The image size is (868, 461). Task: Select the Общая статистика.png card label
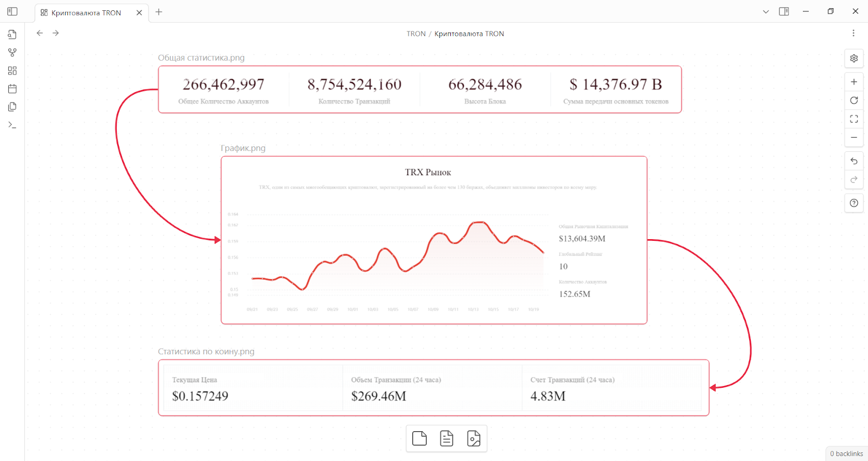coord(201,57)
